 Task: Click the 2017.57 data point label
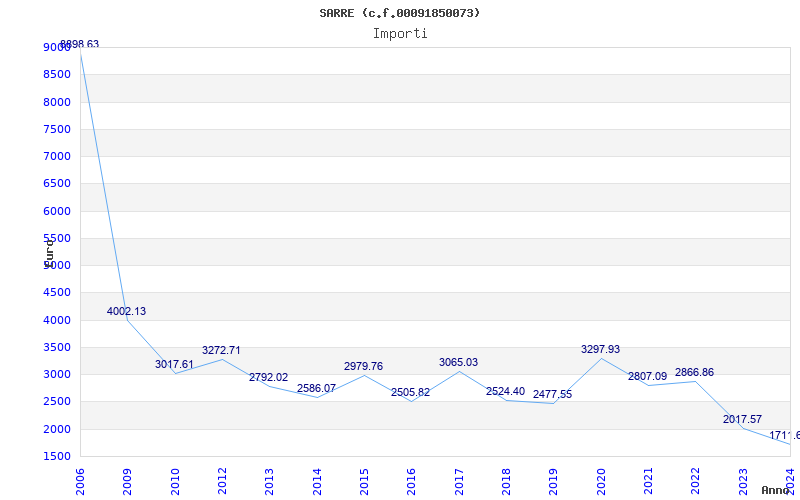tap(742, 419)
